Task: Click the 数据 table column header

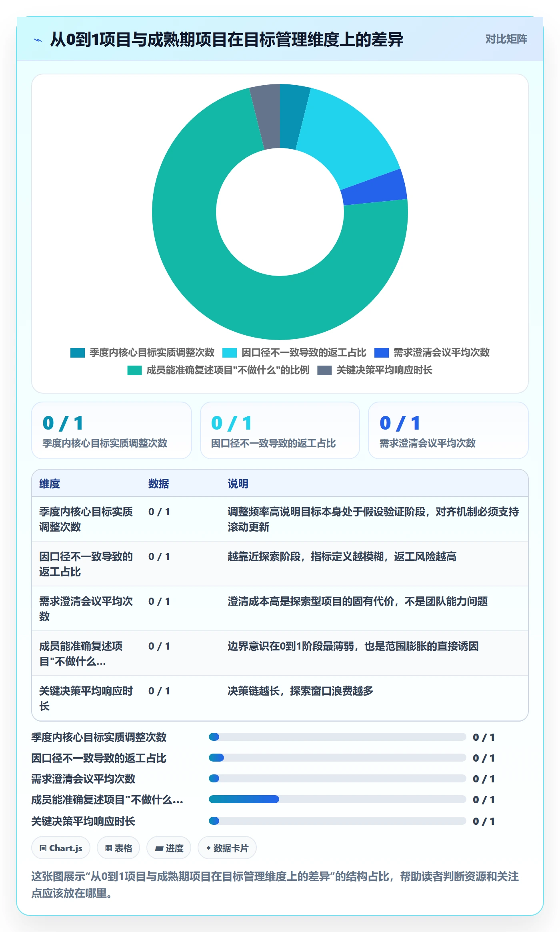Action: tap(159, 484)
